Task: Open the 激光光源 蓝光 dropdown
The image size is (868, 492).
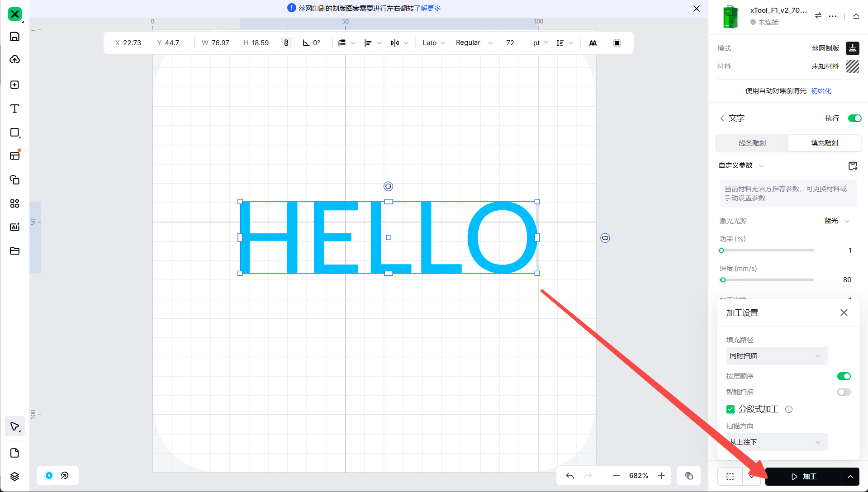Action: (x=836, y=221)
